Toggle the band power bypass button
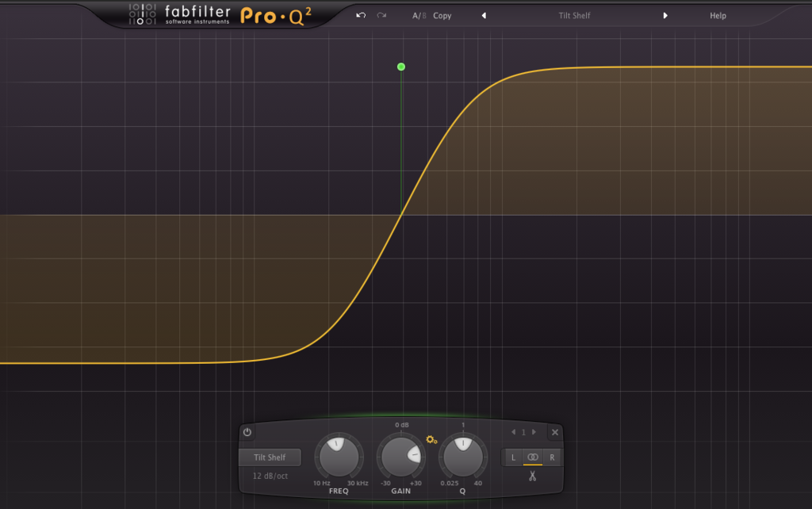Screen dimensions: 812x509 pyautogui.click(x=247, y=432)
